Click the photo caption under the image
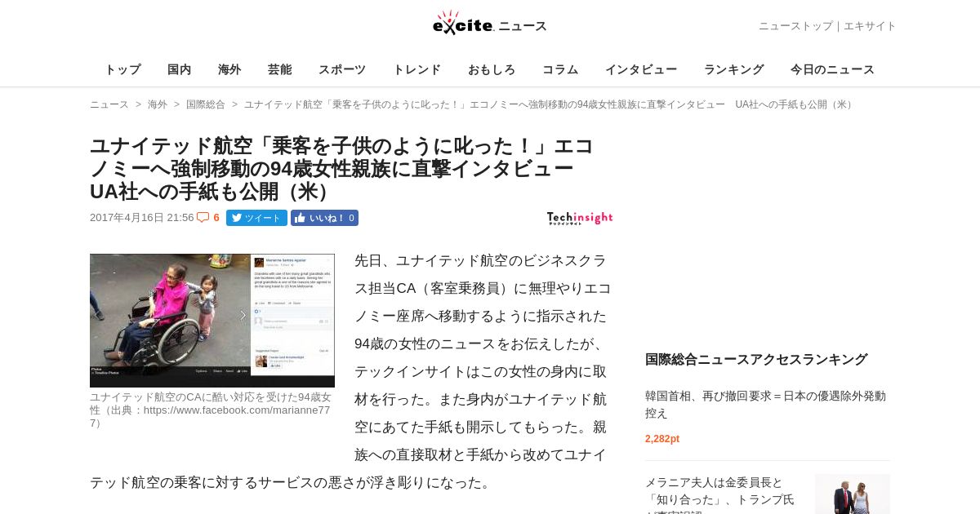Screen dimensions: 980x514 (x=210, y=410)
